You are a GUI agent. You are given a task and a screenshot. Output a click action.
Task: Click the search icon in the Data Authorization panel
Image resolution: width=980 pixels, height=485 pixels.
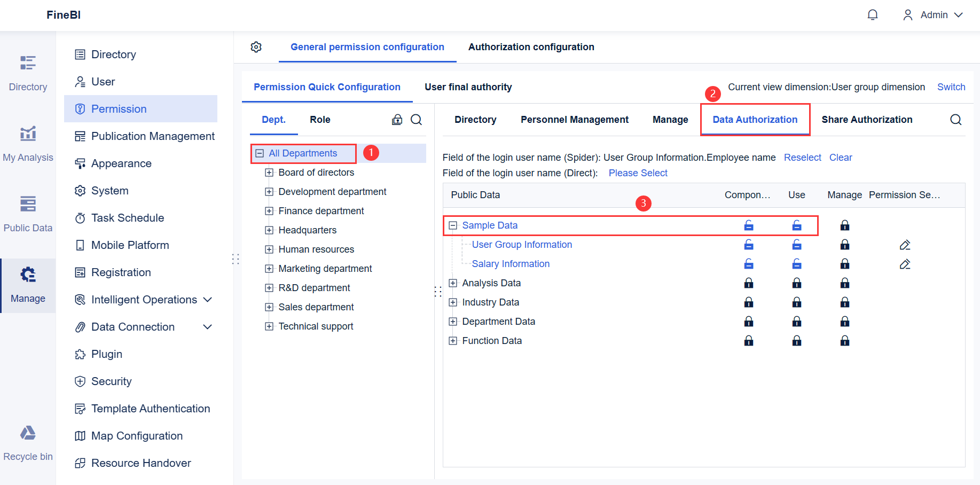tap(955, 120)
